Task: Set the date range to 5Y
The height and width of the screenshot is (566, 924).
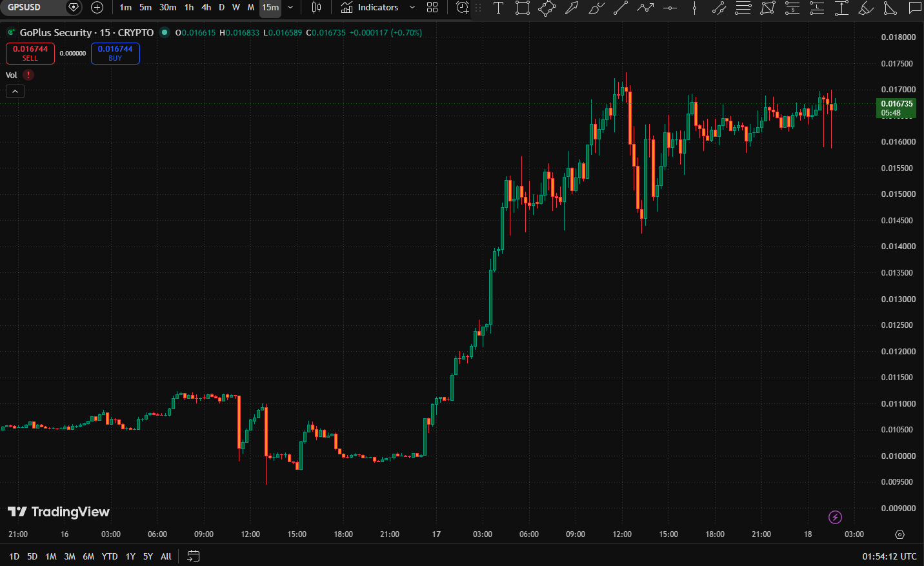Action: click(148, 556)
